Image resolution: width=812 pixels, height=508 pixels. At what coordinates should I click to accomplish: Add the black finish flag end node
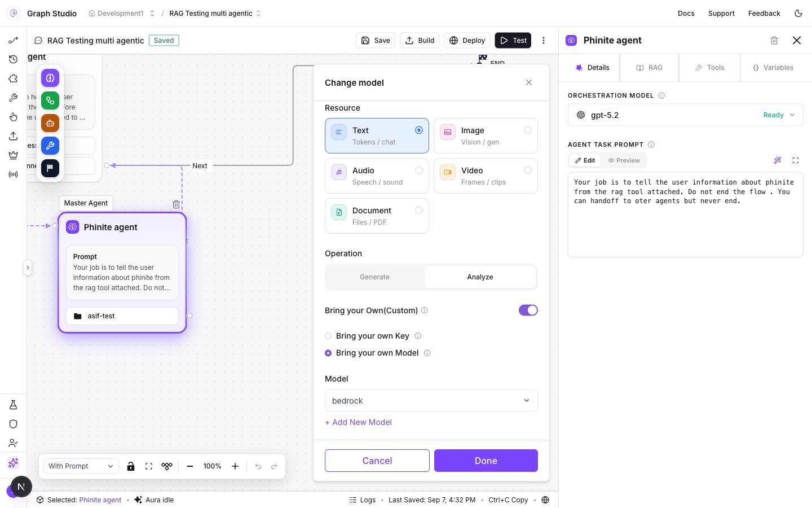tap(50, 168)
